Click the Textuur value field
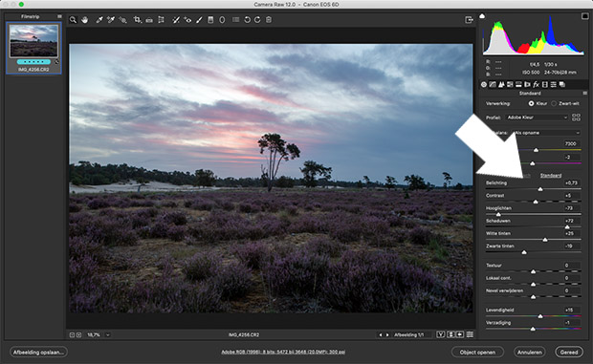593x364 pixels. coord(571,266)
